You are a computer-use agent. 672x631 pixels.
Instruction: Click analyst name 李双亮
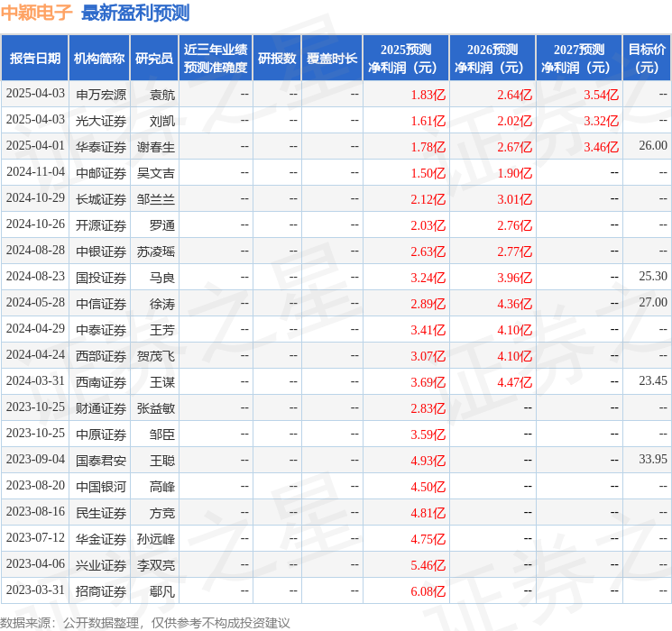(156, 565)
